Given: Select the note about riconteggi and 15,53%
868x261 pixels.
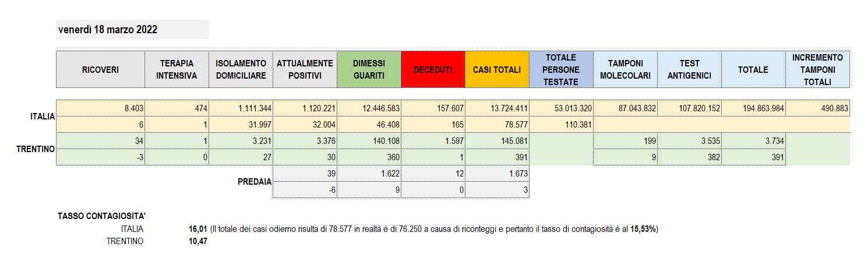Looking at the screenshot, I should coord(435,229).
